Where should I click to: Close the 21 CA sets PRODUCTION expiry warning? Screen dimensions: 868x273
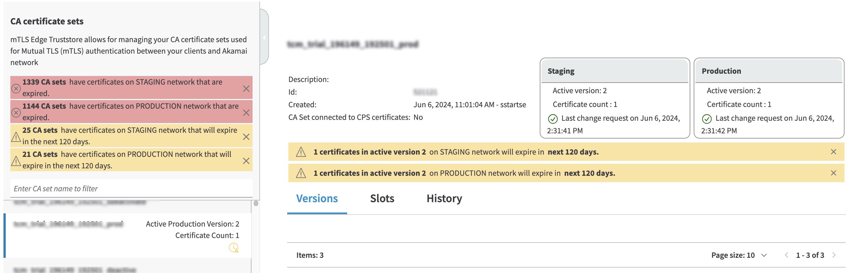246,161
